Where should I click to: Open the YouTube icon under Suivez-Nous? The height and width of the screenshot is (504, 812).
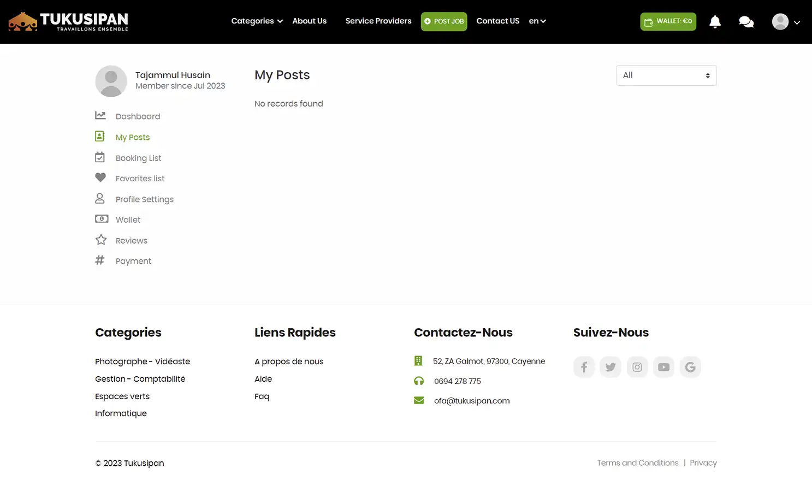[663, 367]
